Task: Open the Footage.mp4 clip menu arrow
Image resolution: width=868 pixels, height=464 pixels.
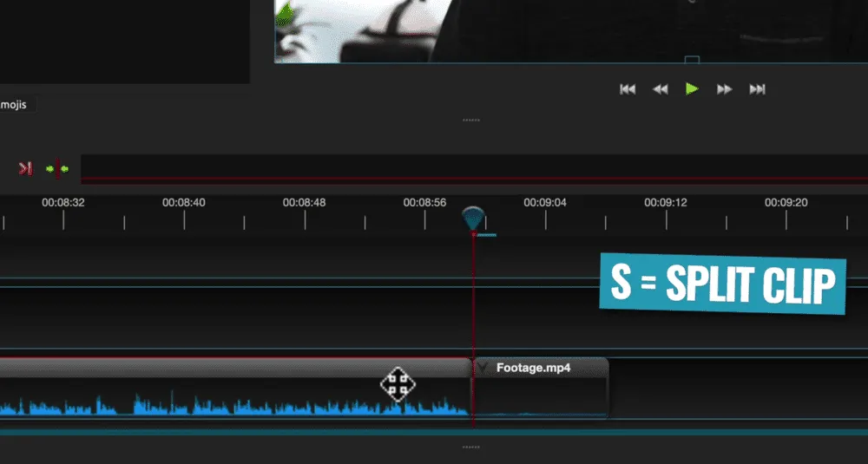Action: point(483,368)
